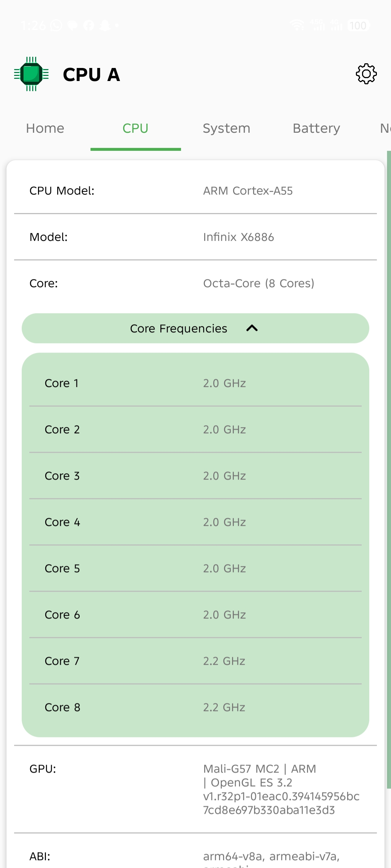
Task: Tap the Core 1 frequency row
Action: pos(195,383)
